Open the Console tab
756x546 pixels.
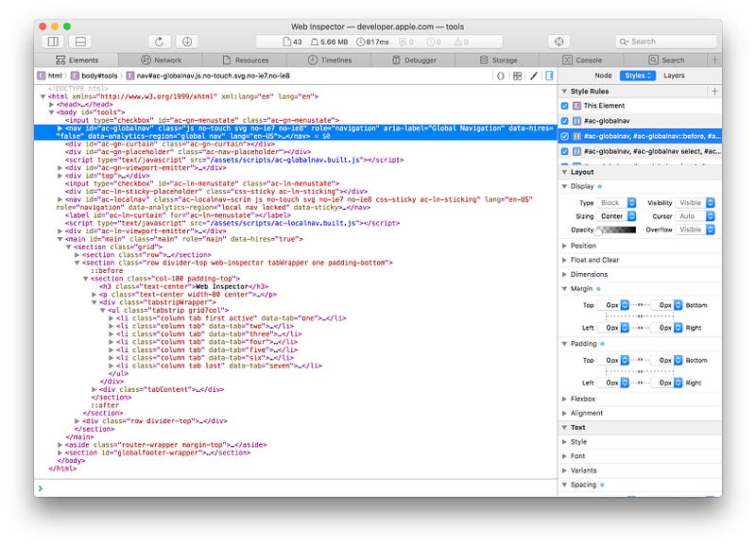coord(583,60)
